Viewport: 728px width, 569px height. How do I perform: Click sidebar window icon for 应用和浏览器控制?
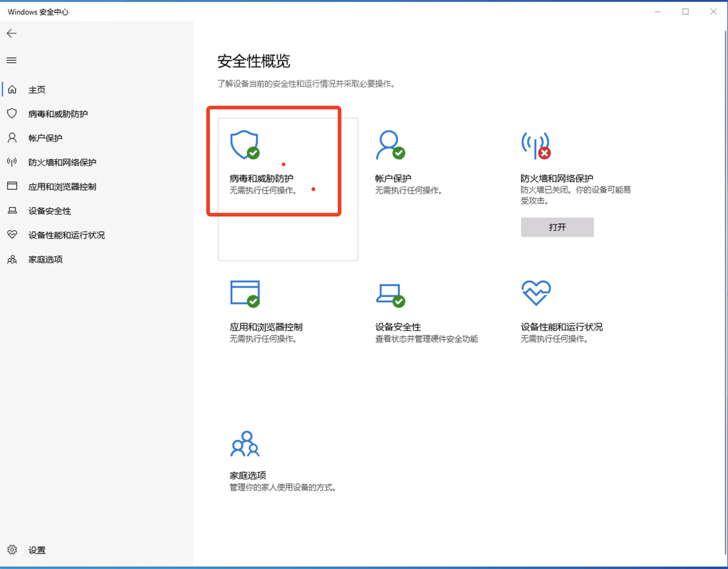coord(12,186)
